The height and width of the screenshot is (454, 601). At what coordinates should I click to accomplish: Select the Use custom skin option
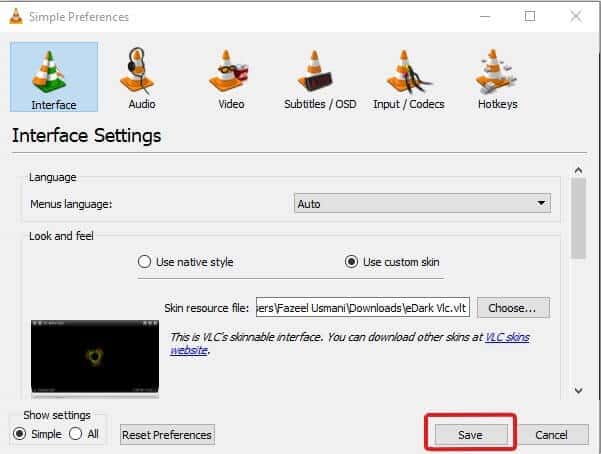click(392, 262)
